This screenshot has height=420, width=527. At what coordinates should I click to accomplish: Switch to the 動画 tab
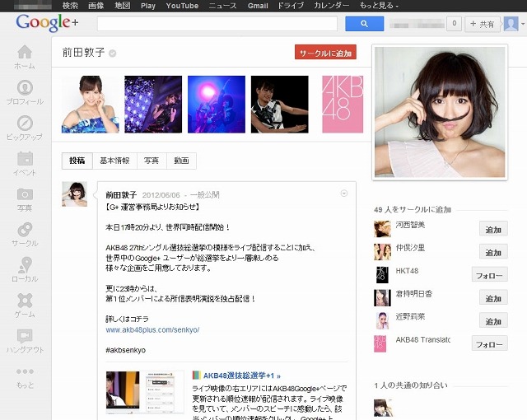pyautogui.click(x=181, y=161)
